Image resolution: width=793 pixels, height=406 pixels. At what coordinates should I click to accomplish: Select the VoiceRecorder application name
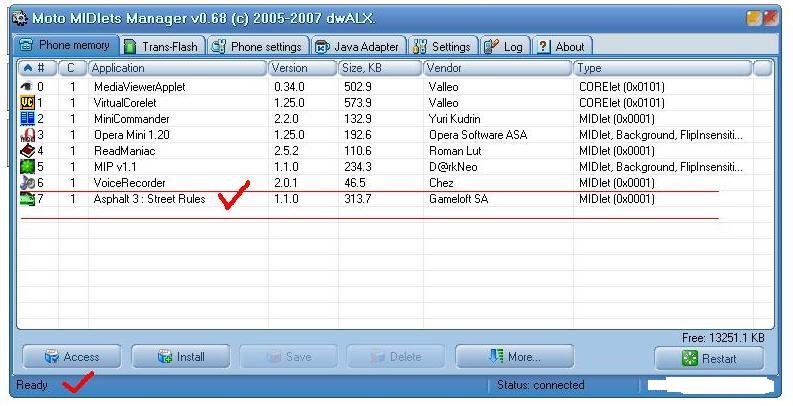click(129, 183)
